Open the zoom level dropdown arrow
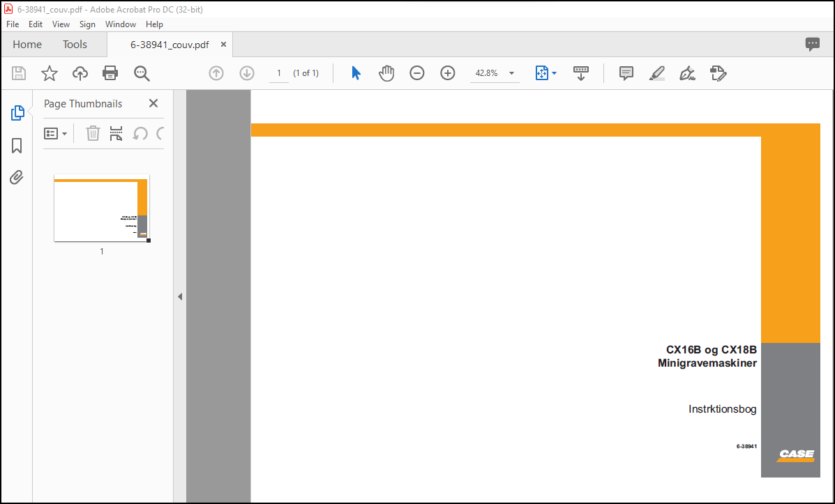 coord(512,73)
